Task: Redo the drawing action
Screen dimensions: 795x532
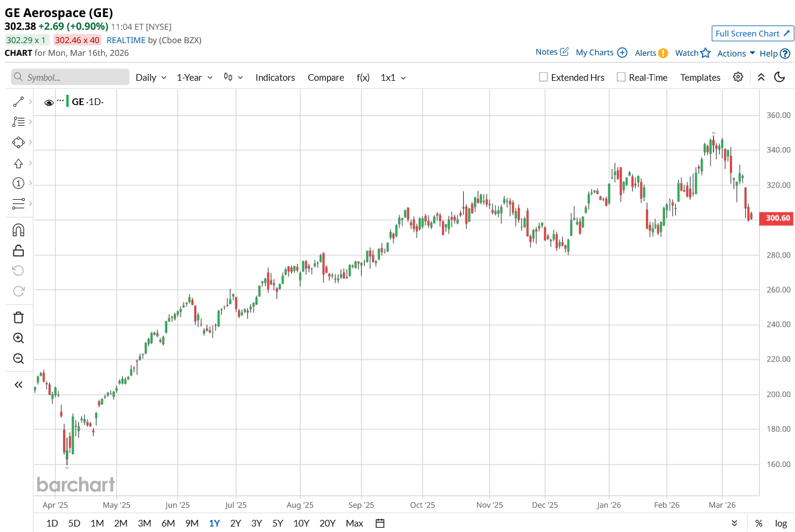Action: (x=18, y=291)
